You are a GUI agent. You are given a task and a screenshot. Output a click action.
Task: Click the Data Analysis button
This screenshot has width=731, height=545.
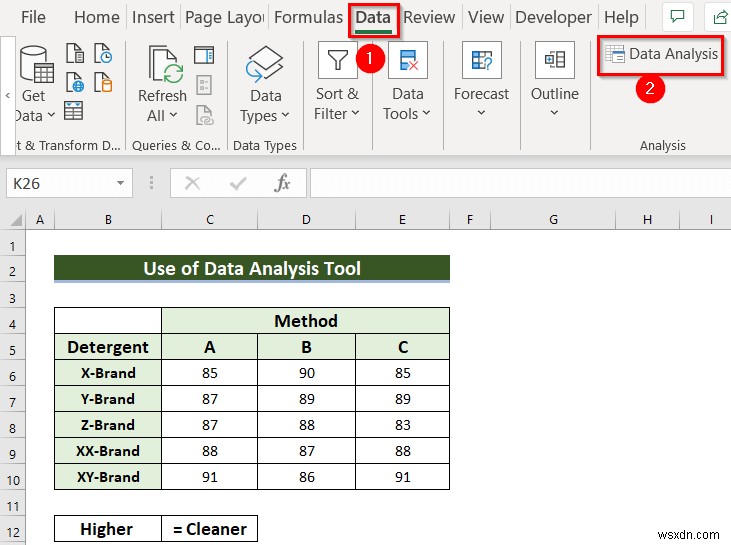point(661,55)
